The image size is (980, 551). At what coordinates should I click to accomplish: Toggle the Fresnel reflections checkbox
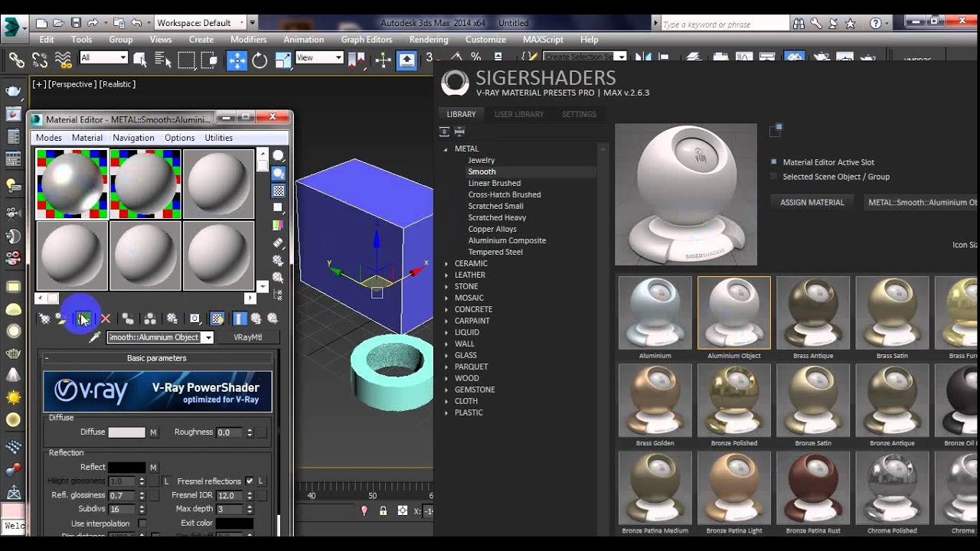pyautogui.click(x=249, y=481)
